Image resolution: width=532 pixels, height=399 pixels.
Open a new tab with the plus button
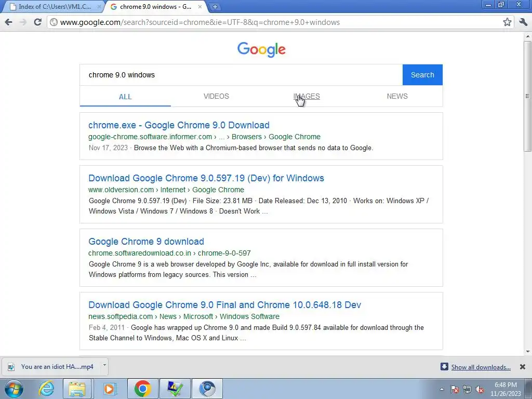click(215, 7)
